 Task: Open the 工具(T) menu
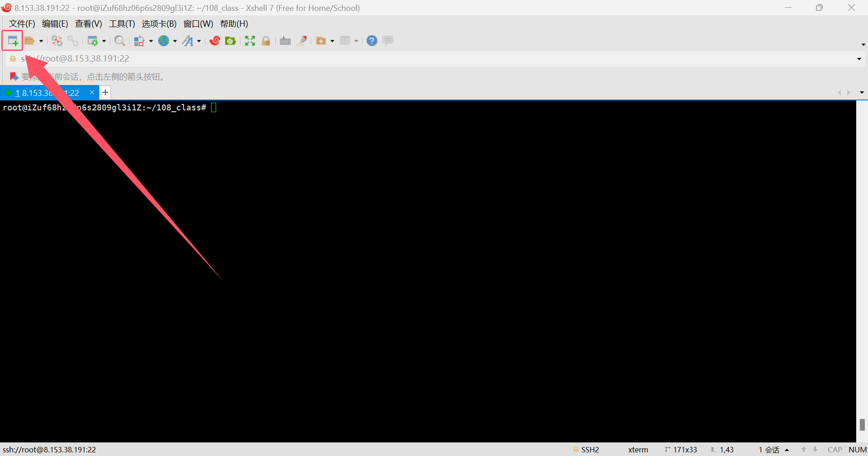click(x=122, y=24)
